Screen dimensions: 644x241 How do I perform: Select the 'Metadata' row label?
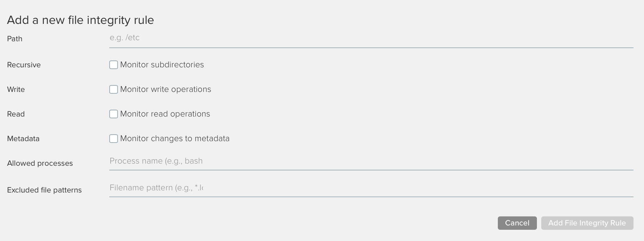[23, 139]
